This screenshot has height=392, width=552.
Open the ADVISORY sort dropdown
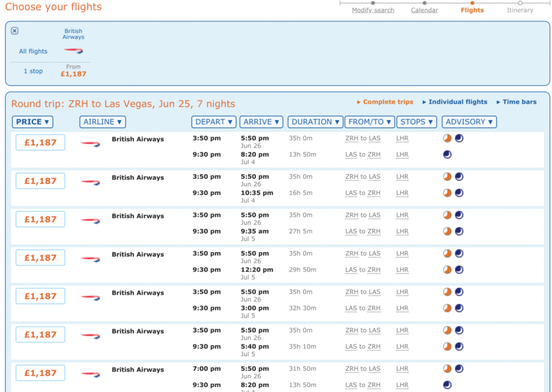coord(469,122)
